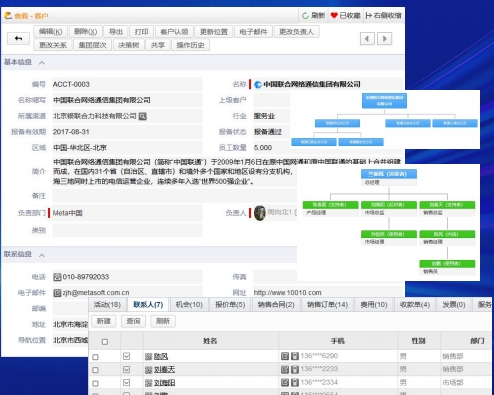Switch to the 机会(10) tab
Screen dimensions: 494x395
[189, 304]
